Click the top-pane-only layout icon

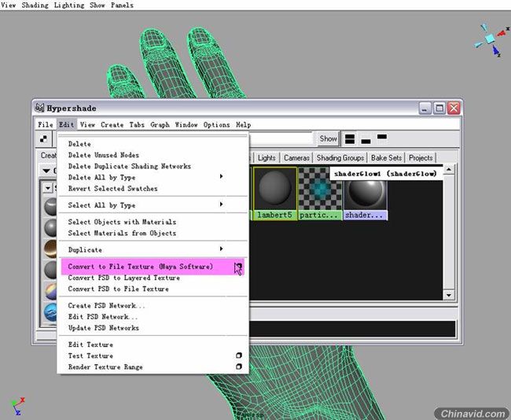coord(382,137)
